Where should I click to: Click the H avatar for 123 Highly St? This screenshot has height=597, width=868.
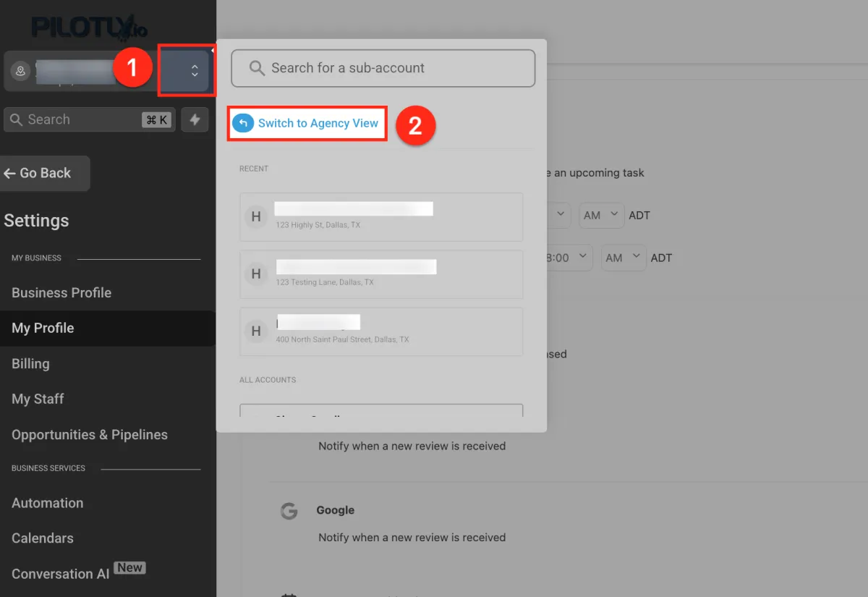tap(256, 216)
